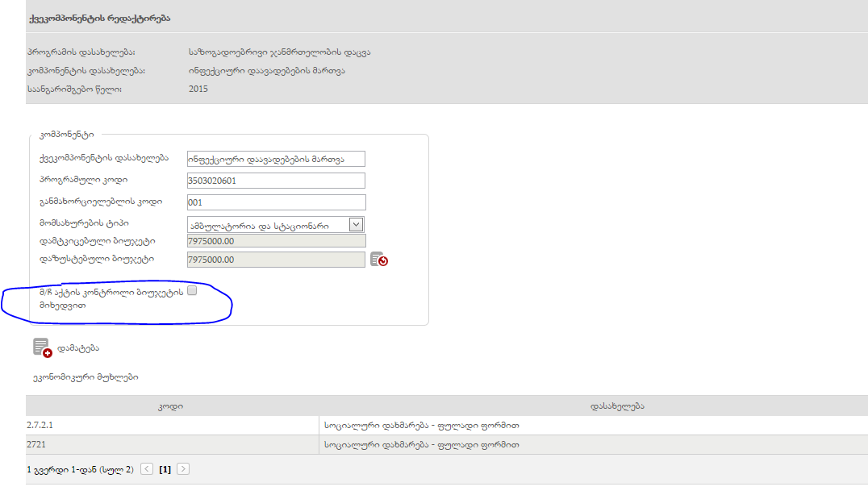Sort by the კოდი column header
This screenshot has width=868, height=495.
tap(169, 406)
